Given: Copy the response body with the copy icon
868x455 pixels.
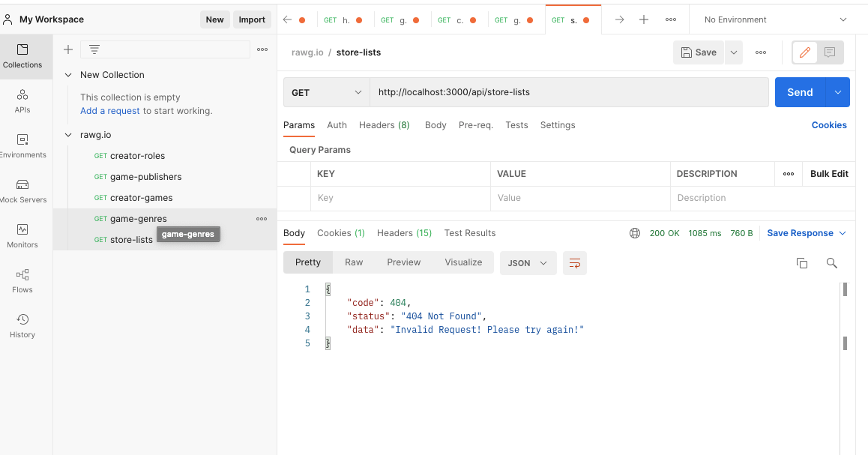Looking at the screenshot, I should coord(801,263).
